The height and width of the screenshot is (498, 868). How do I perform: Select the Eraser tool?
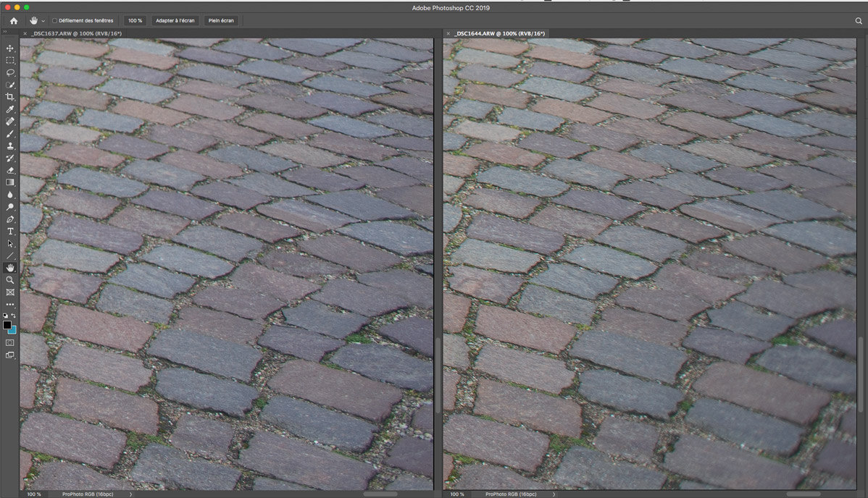click(10, 170)
